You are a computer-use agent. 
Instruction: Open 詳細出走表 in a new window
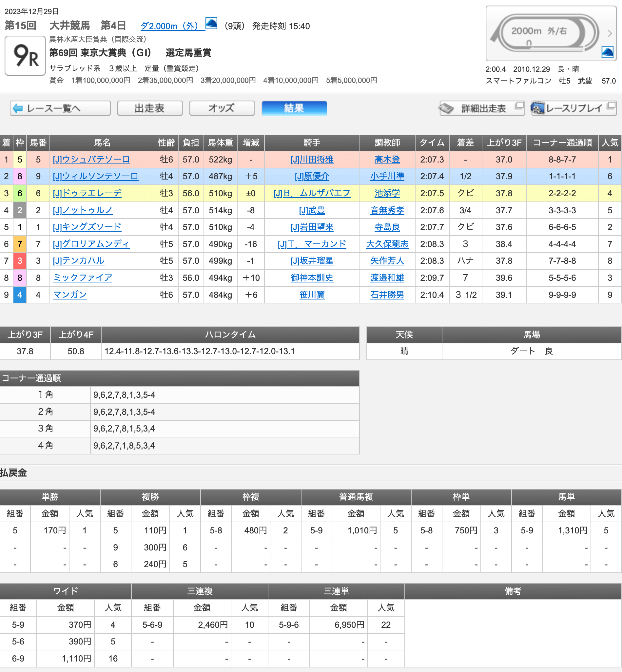482,108
